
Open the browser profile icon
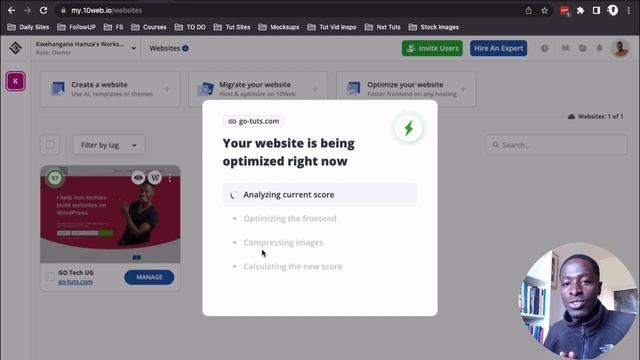[613, 11]
